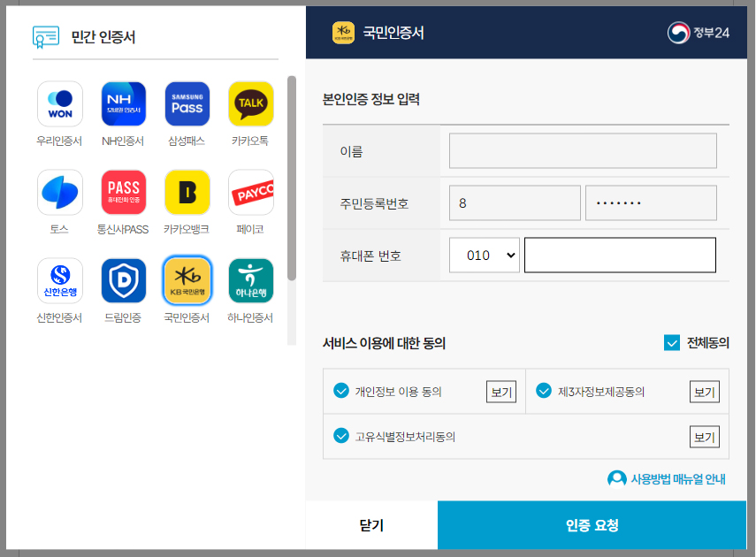Viewport: 756px width, 557px height.
Task: Select the Samsung Pass icon
Action: pyautogui.click(x=187, y=103)
